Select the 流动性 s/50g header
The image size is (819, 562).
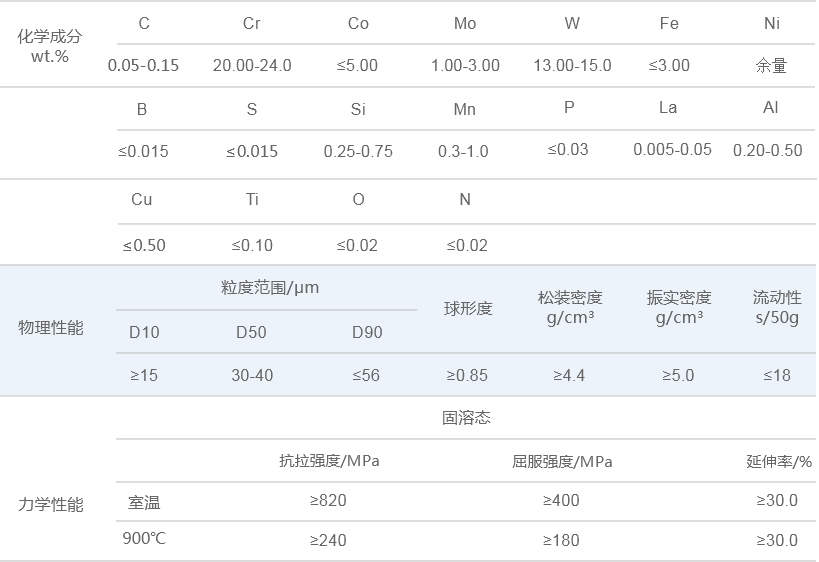tap(777, 308)
